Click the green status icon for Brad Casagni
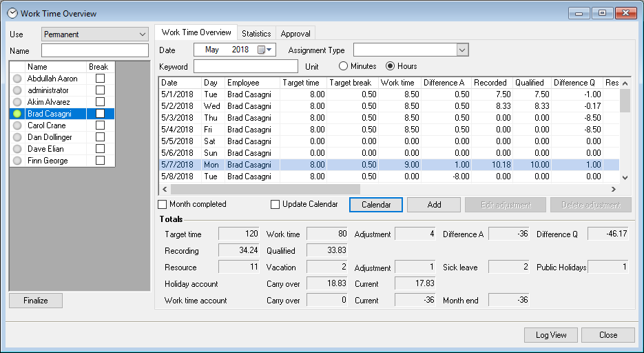The width and height of the screenshot is (644, 353). point(18,114)
